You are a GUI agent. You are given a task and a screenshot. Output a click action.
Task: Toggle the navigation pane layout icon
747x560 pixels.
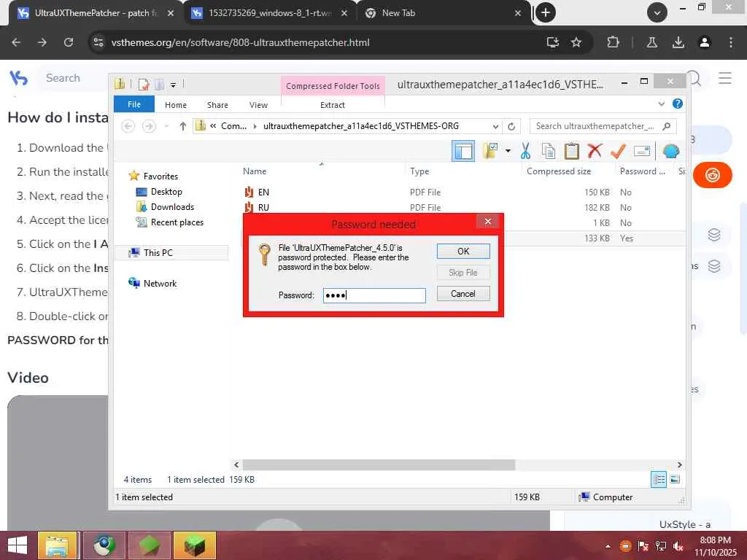click(x=462, y=152)
